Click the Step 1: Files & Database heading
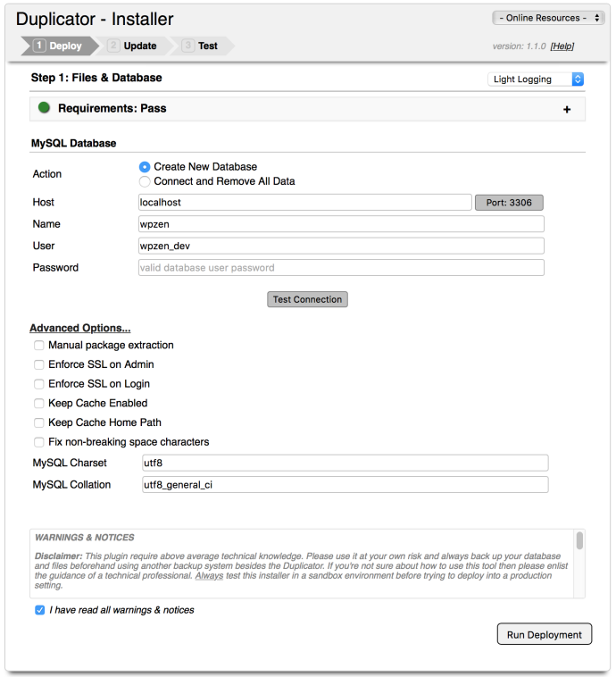Viewport: 616px width, 677px height. 96,78
